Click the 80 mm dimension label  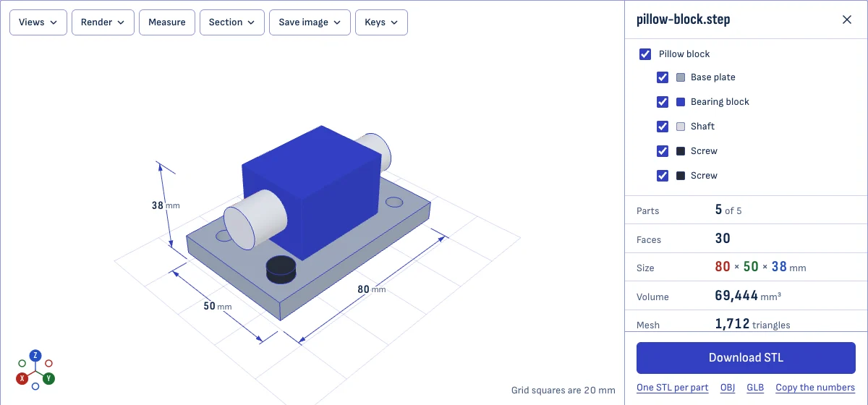(371, 289)
